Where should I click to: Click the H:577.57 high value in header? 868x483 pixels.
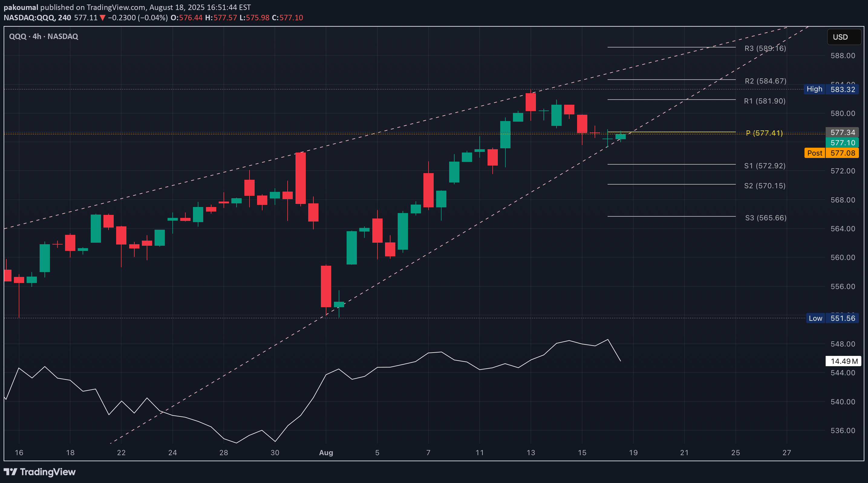[x=221, y=18]
